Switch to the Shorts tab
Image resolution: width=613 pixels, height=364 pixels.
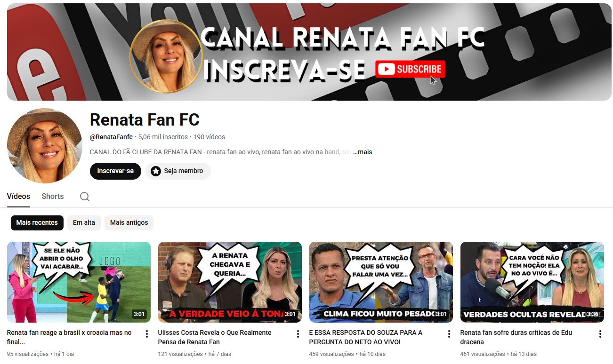tap(52, 196)
